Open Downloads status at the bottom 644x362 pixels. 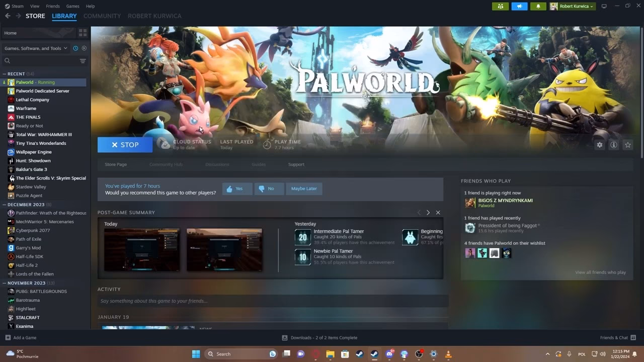319,338
